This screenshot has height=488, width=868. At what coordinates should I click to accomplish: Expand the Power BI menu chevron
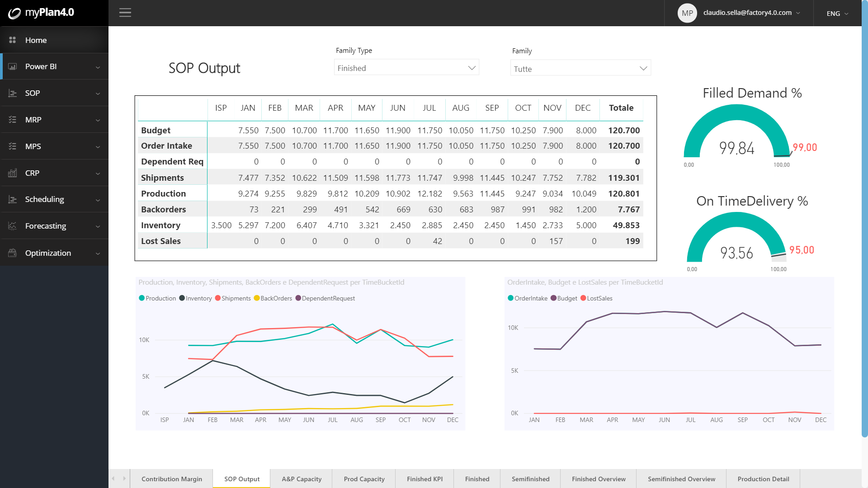coord(98,67)
